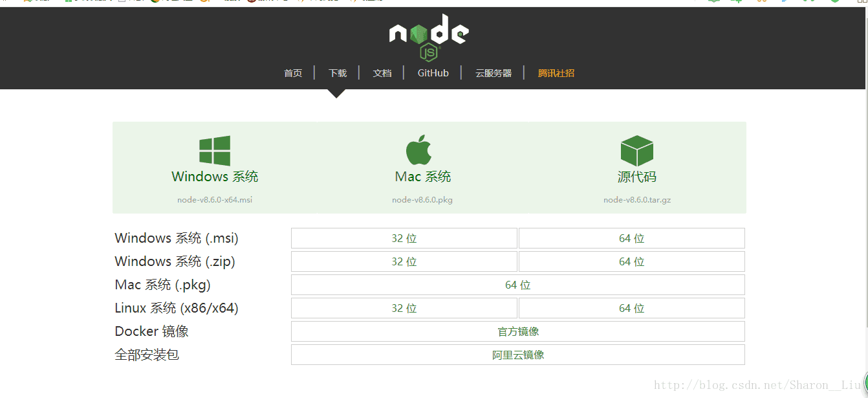Click the 源代码 heading link
Image resolution: width=868 pixels, height=398 pixels.
637,177
